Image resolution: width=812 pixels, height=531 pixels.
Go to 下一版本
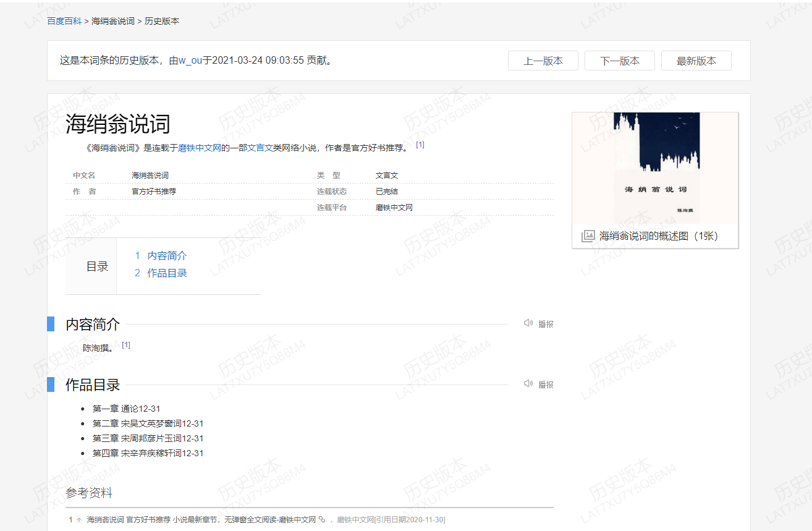tap(620, 61)
